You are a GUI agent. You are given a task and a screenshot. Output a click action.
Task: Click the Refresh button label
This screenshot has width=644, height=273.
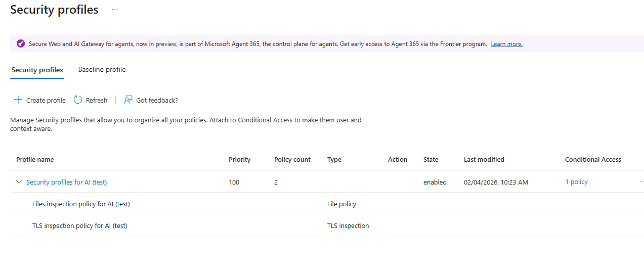pos(97,100)
